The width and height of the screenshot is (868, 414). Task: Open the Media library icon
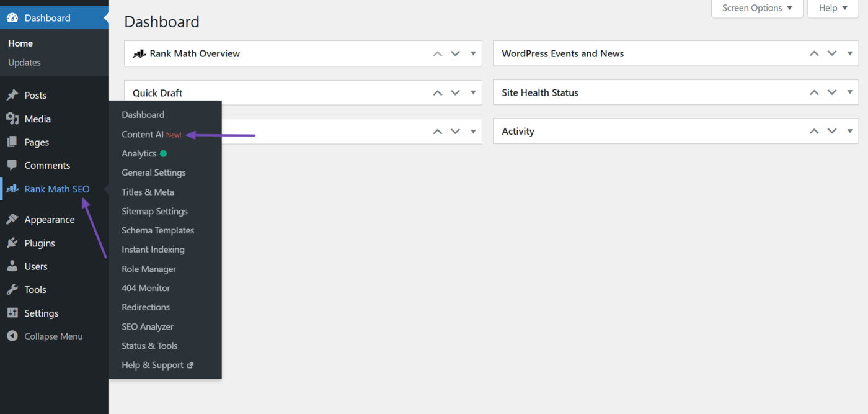pos(14,119)
